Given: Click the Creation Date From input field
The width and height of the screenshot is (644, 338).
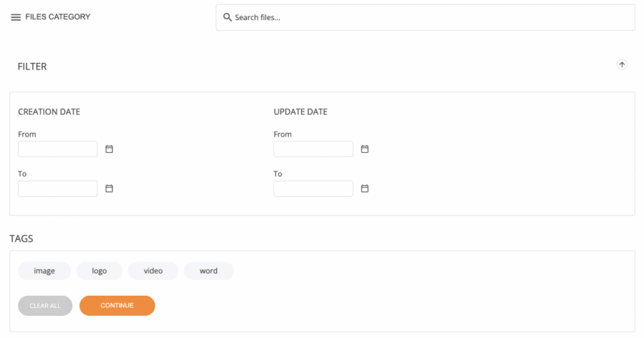Looking at the screenshot, I should pos(57,149).
